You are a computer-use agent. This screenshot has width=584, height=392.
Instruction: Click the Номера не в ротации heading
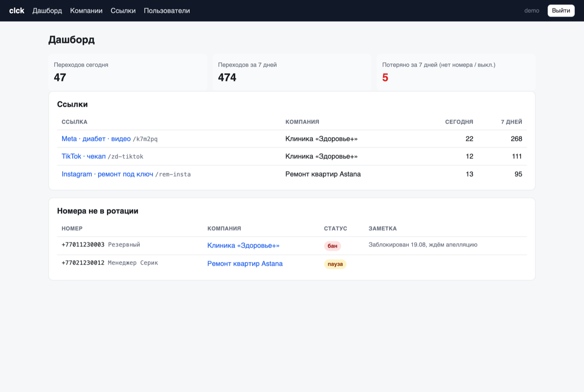tap(98, 211)
